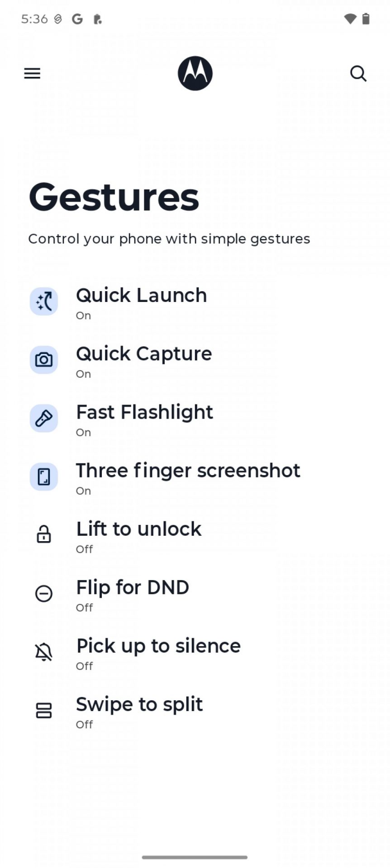390x868 pixels.
Task: Tap the search magnifier icon
Action: point(358,73)
